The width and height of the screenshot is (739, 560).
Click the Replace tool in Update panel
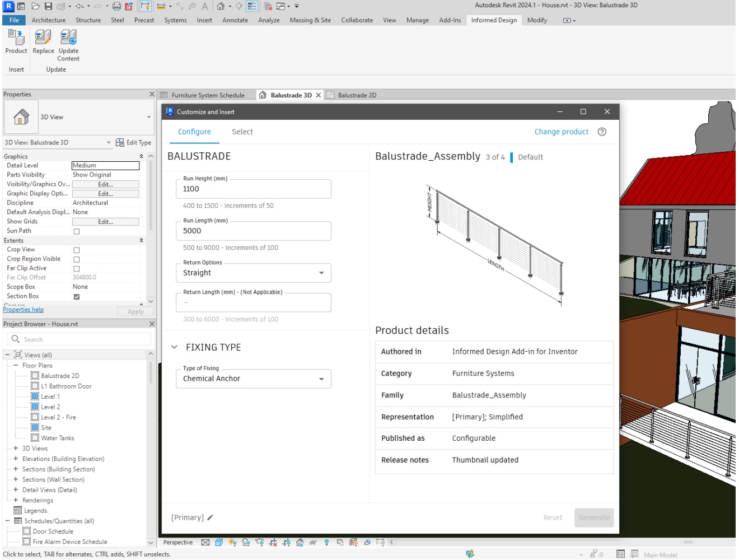[x=43, y=45]
